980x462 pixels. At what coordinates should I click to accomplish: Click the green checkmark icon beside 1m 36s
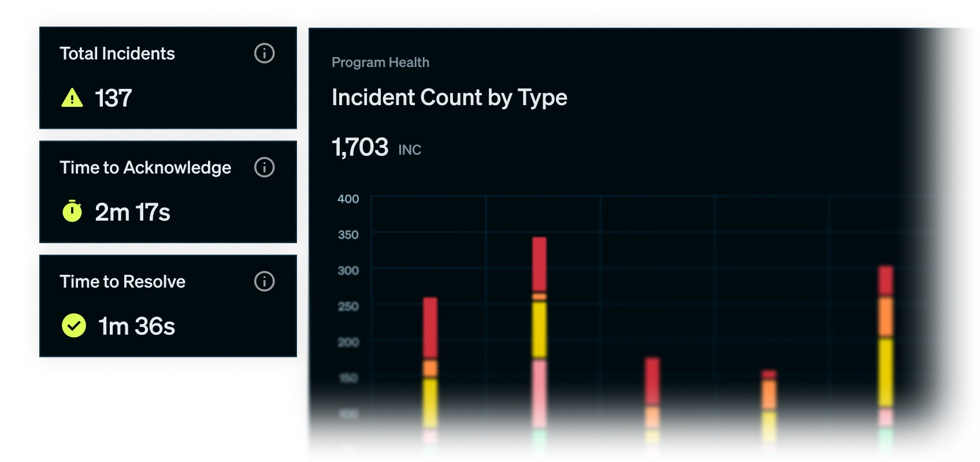tap(73, 326)
